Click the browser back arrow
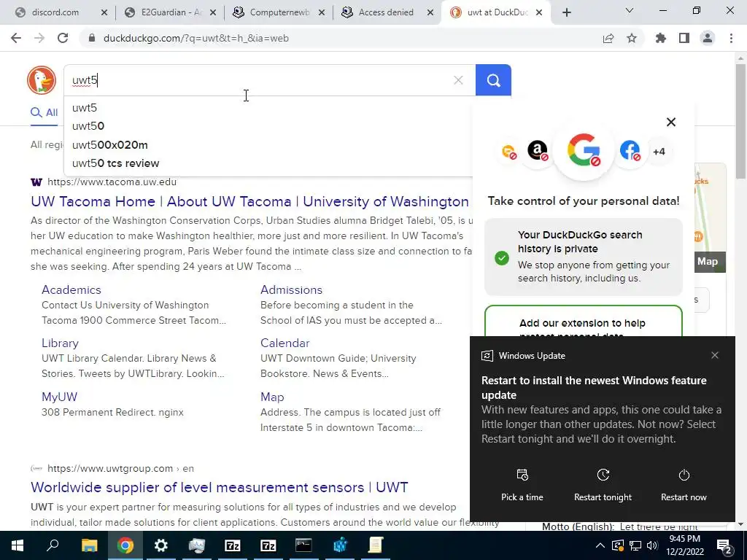Viewport: 747px width, 560px height. [16, 38]
